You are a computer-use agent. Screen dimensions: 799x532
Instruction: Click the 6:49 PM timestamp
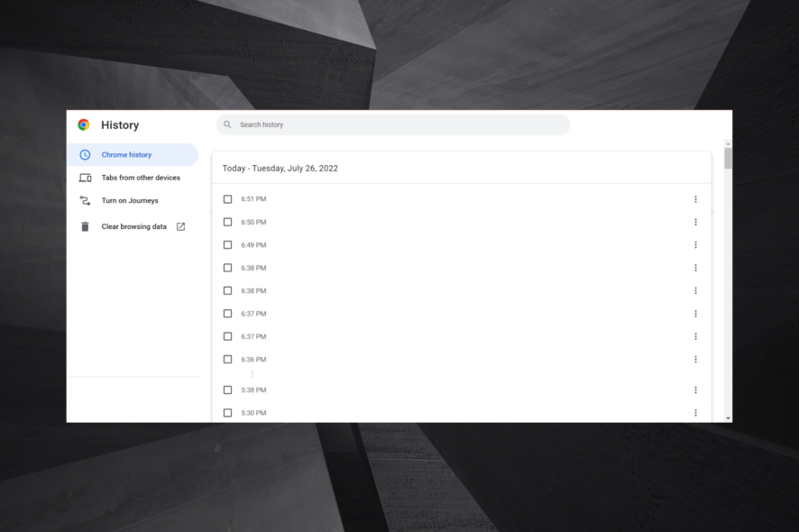[253, 245]
